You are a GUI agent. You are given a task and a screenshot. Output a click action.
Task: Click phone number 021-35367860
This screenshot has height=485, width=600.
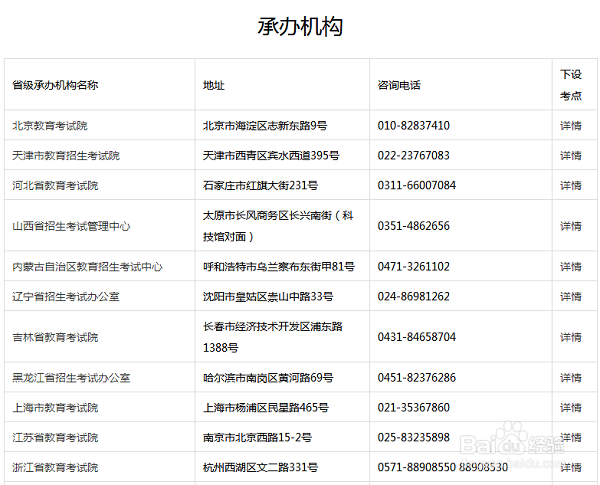(413, 407)
